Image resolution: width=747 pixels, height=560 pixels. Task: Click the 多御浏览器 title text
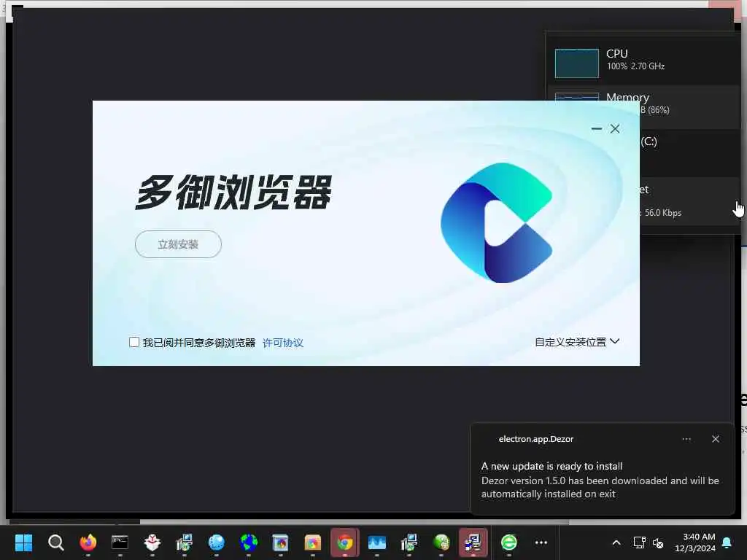pyautogui.click(x=233, y=192)
